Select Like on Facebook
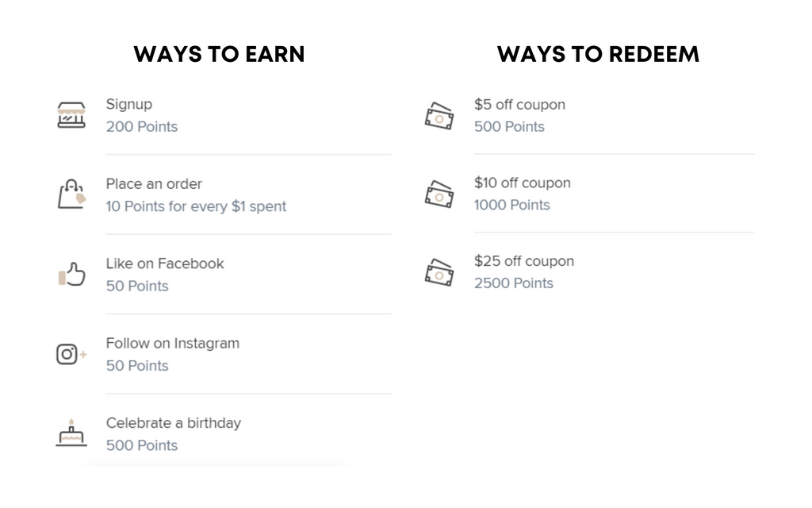 tap(224, 274)
